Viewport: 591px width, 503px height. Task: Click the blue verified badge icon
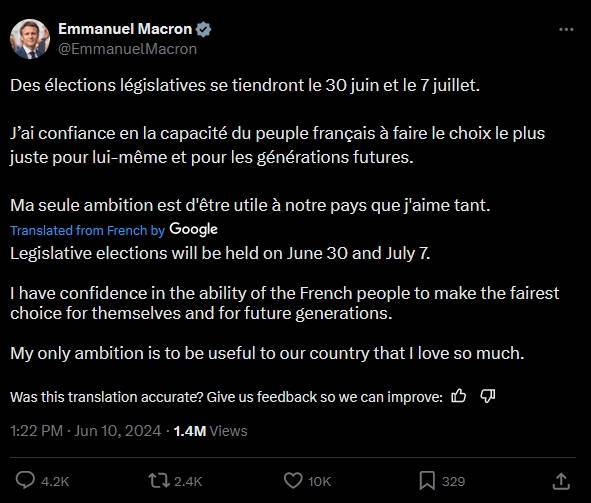[204, 29]
